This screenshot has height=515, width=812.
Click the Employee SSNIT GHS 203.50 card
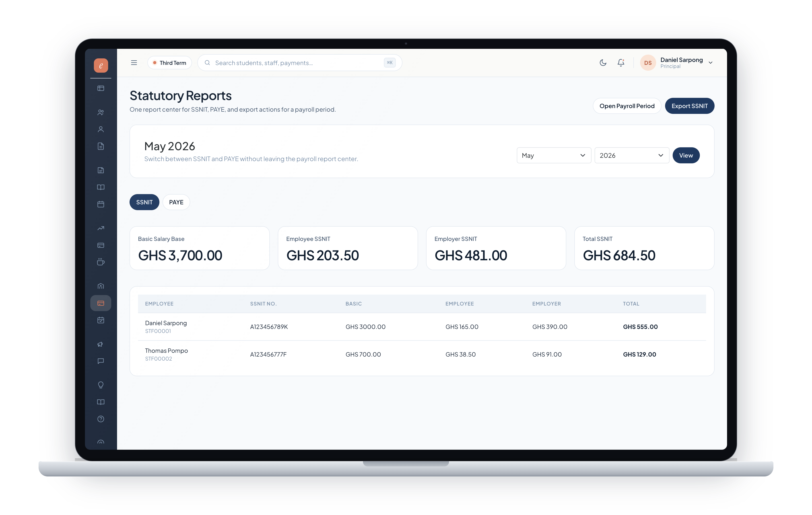tap(348, 248)
